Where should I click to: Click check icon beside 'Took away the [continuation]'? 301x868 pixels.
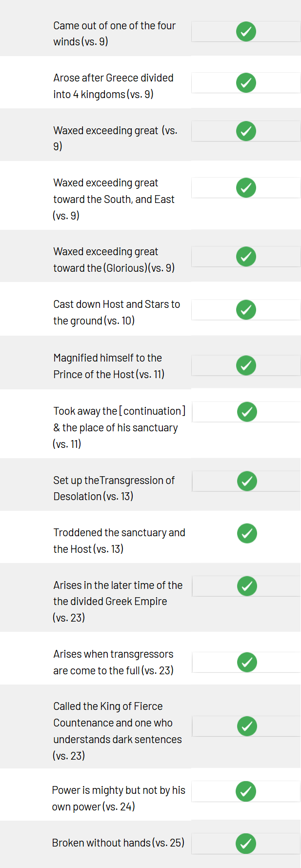click(x=247, y=412)
